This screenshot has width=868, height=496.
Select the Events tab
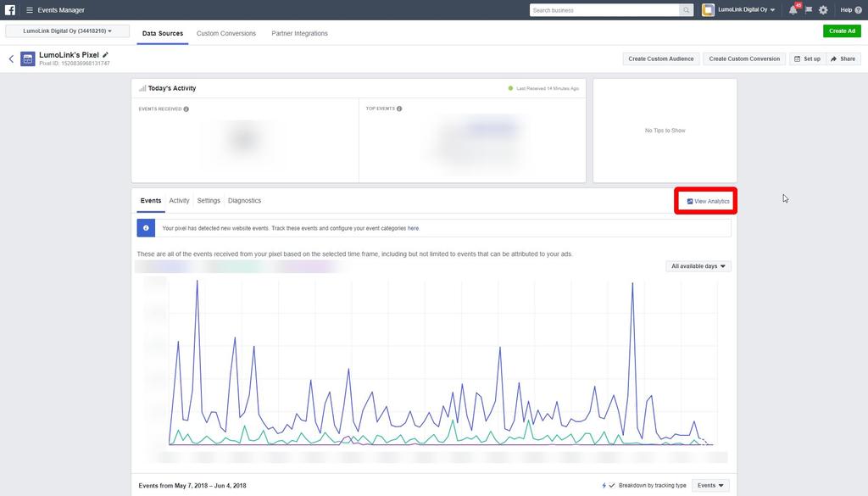coord(151,200)
